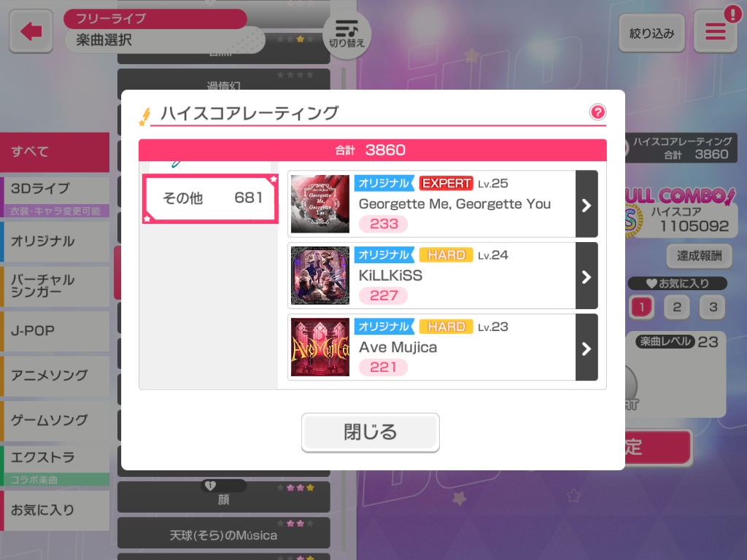Select favorite slot 3
747x560 pixels.
[713, 307]
